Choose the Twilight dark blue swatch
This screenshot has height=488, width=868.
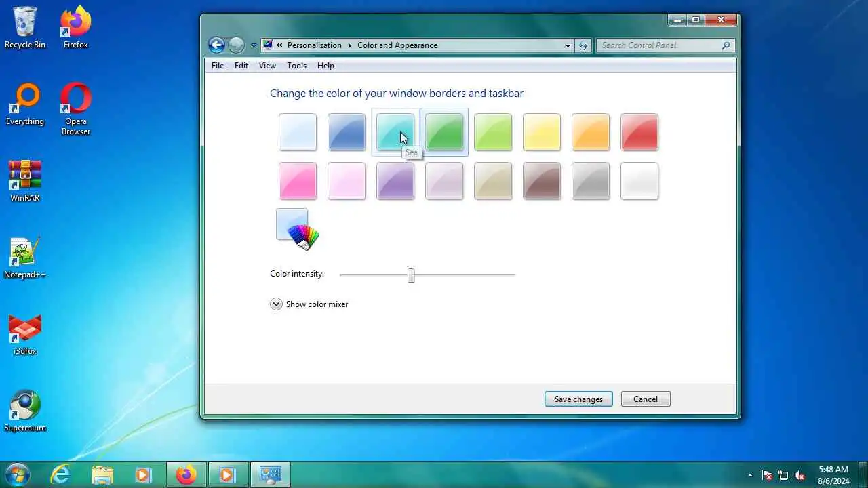coord(347,132)
